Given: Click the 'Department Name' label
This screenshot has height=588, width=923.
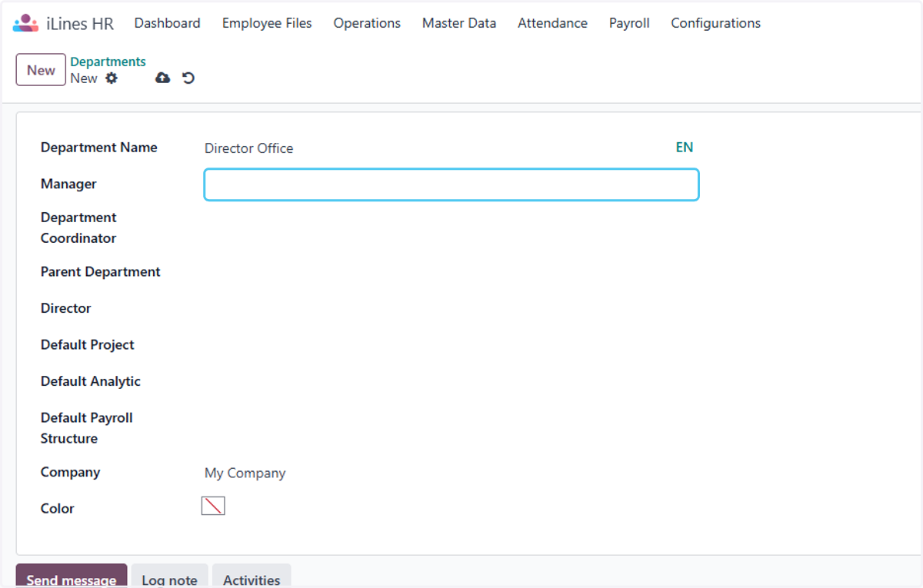Looking at the screenshot, I should coord(99,148).
